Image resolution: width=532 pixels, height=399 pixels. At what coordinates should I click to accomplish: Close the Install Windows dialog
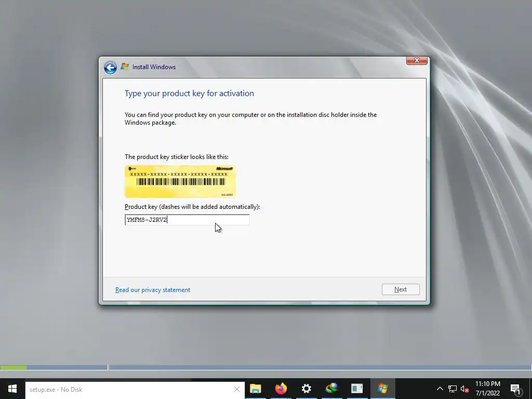(x=417, y=60)
